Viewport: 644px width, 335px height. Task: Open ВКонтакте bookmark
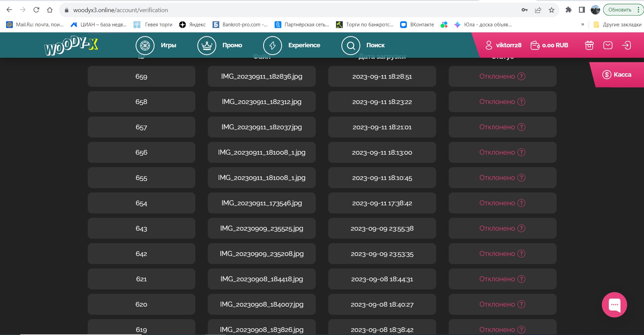(417, 25)
